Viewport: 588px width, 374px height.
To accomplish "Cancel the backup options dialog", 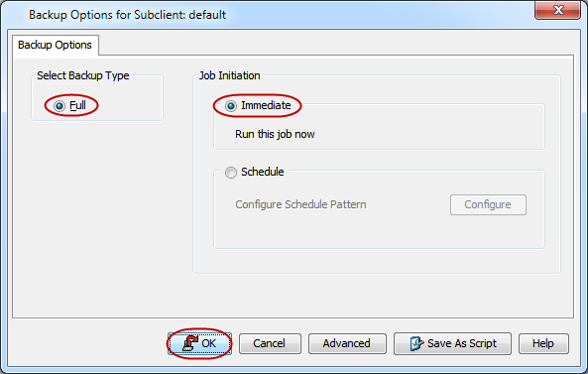I will (x=270, y=343).
